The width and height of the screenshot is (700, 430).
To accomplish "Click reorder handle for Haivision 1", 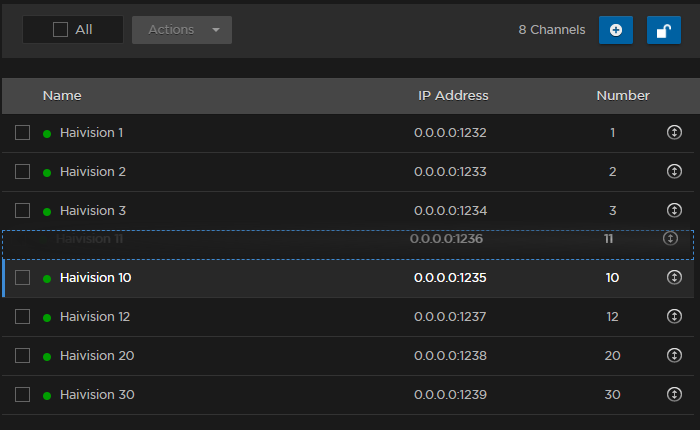I will 674,132.
